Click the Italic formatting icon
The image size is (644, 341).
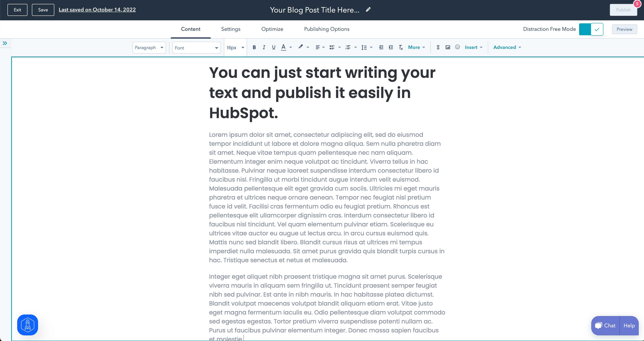pos(264,47)
